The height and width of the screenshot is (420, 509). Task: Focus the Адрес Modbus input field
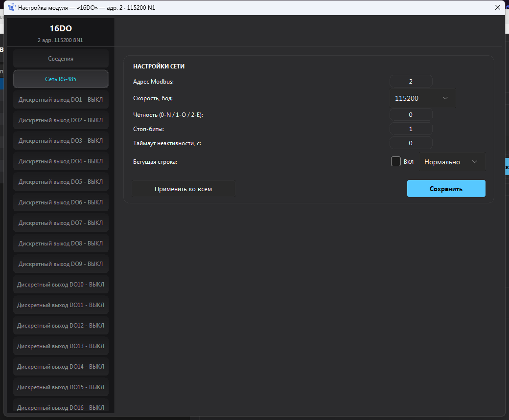point(411,81)
